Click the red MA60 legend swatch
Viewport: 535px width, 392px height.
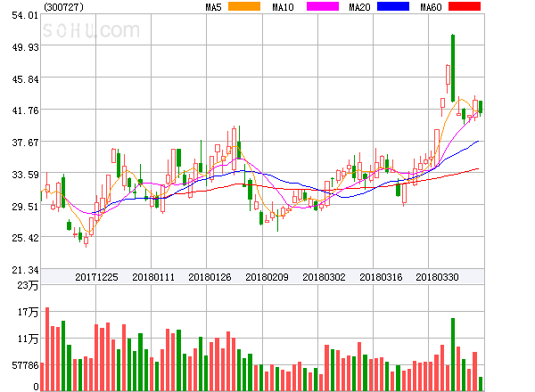click(x=465, y=6)
